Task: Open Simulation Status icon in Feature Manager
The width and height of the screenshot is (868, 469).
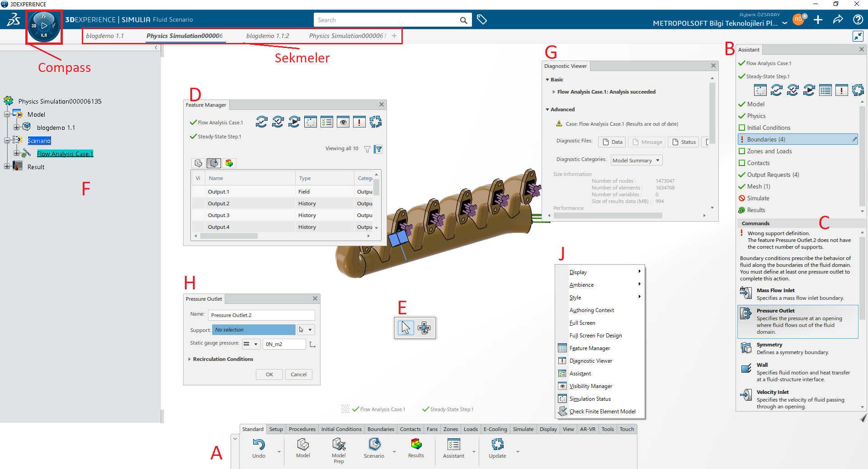Action: [311, 122]
